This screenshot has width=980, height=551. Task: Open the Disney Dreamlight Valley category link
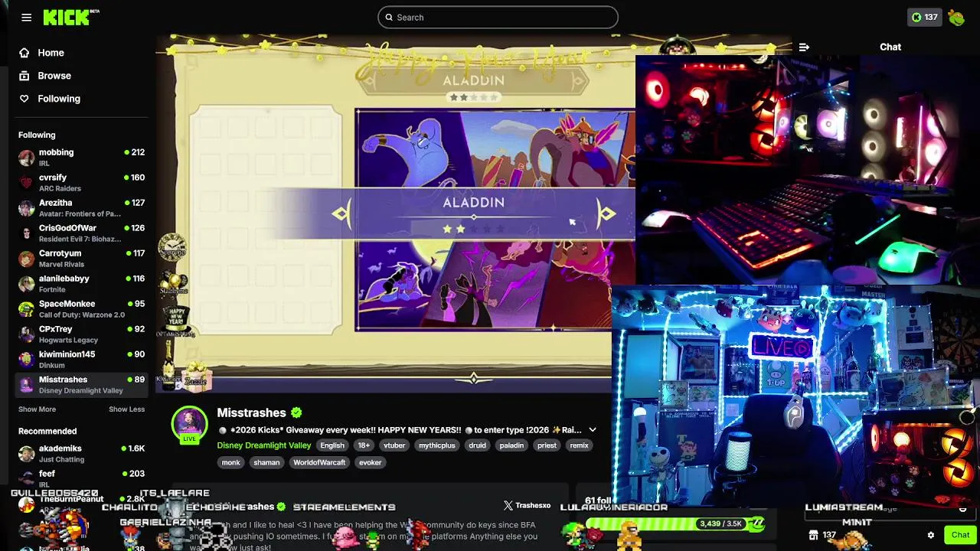coord(264,445)
